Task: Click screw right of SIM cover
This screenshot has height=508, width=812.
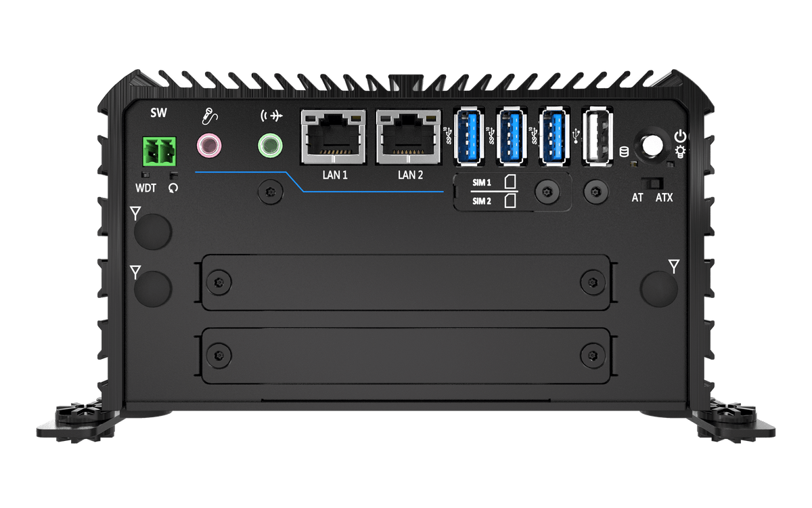Action: [x=595, y=192]
